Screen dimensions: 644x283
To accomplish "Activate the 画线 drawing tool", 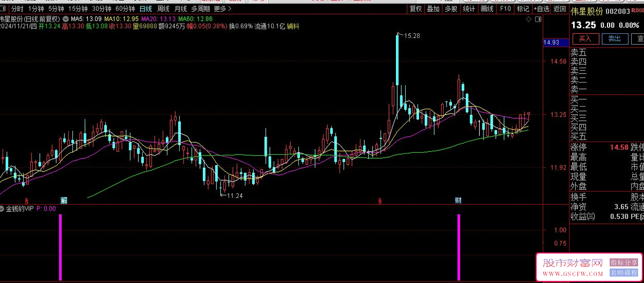I will pos(487,9).
